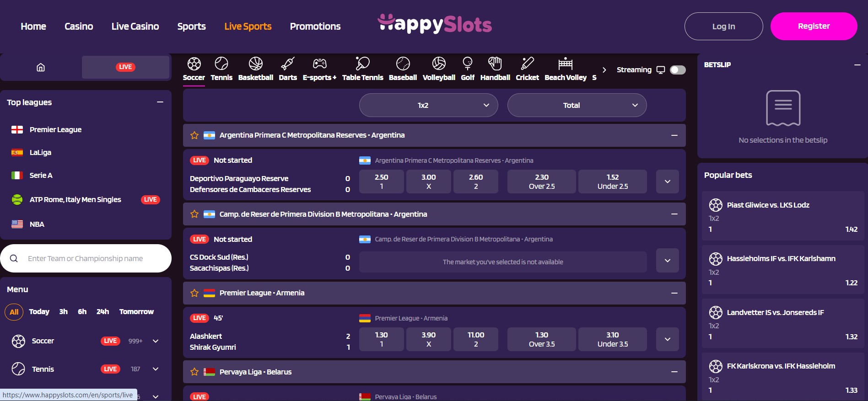The image size is (868, 401).
Task: Select the Tennis sport icon
Action: point(221,63)
